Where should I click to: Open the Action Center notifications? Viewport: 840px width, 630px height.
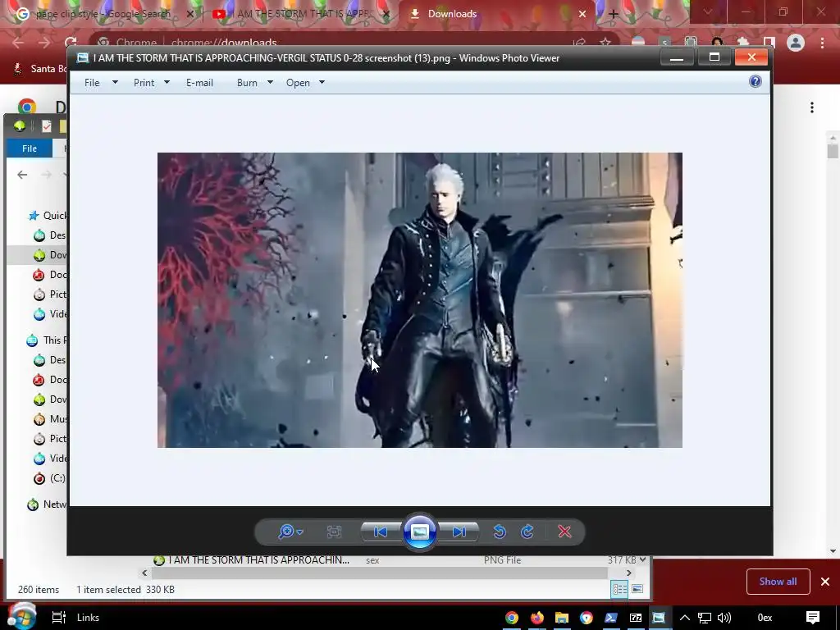tap(813, 618)
